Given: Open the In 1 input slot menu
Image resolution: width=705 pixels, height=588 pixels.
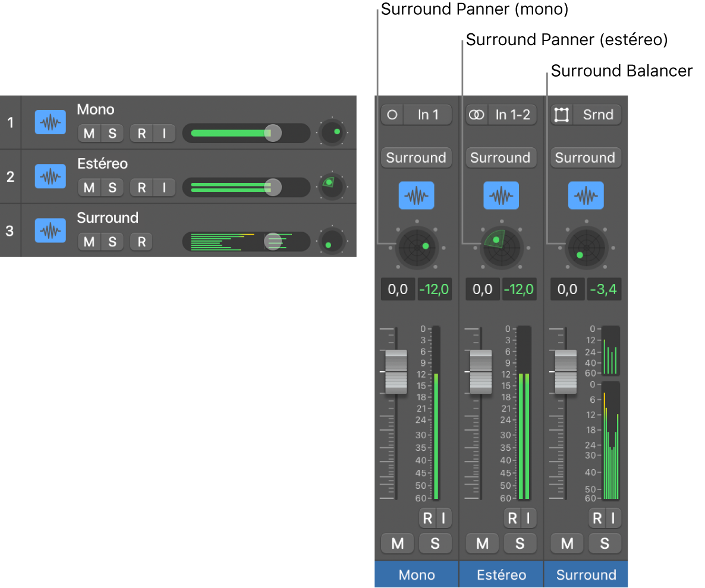Looking at the screenshot, I should point(427,115).
